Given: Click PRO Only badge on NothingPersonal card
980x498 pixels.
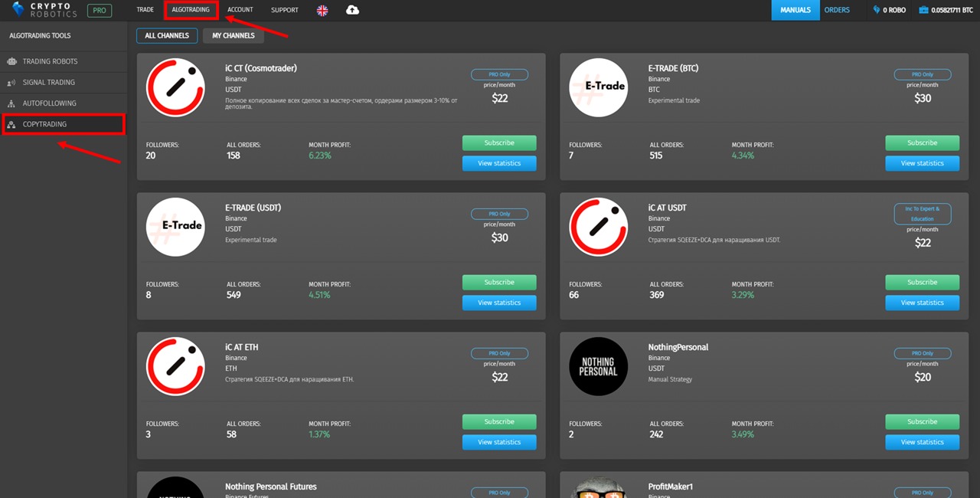Looking at the screenshot, I should click(923, 353).
